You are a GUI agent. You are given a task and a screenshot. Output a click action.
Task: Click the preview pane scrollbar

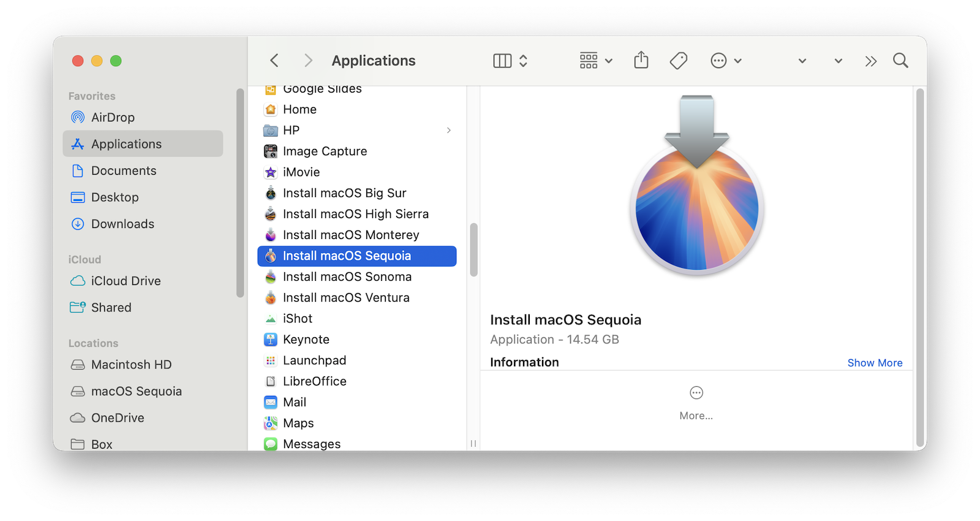coord(920,268)
